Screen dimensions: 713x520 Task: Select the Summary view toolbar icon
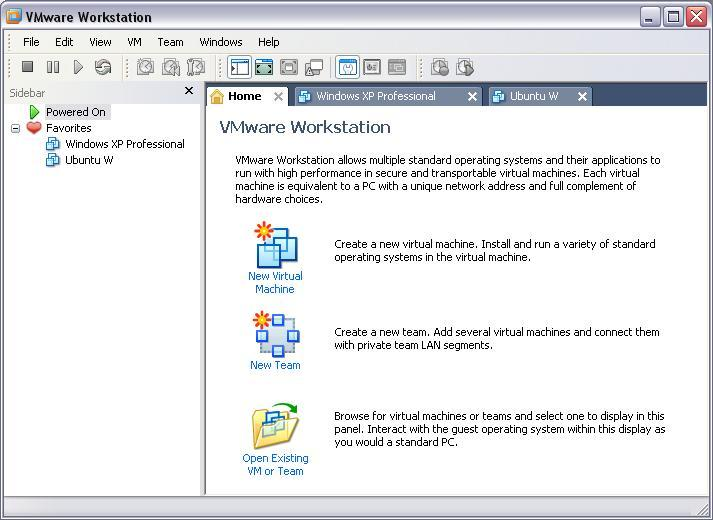348,67
